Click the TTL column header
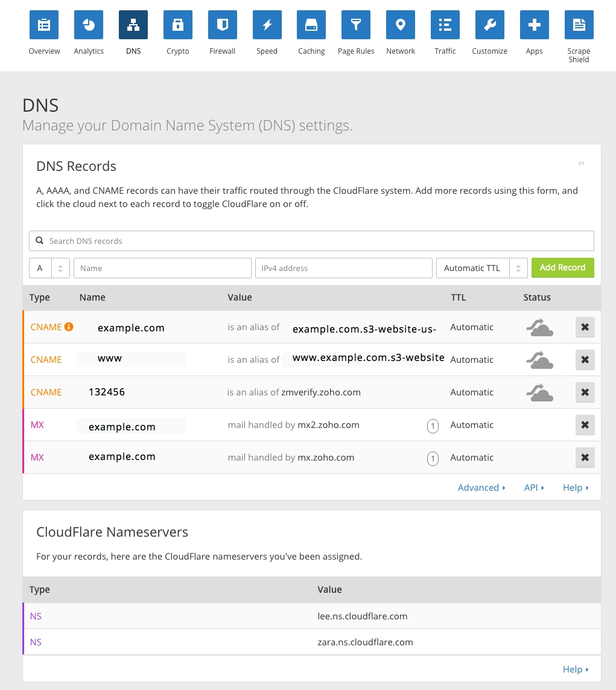The height and width of the screenshot is (690, 616). 458,297
